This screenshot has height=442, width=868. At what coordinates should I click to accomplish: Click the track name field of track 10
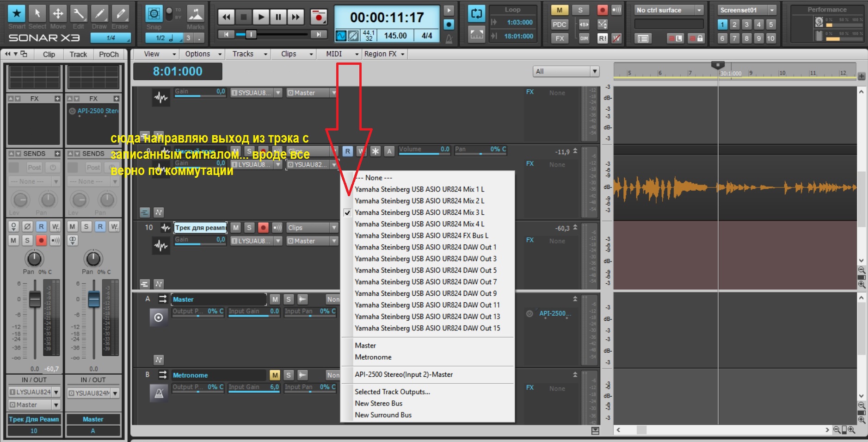point(201,228)
